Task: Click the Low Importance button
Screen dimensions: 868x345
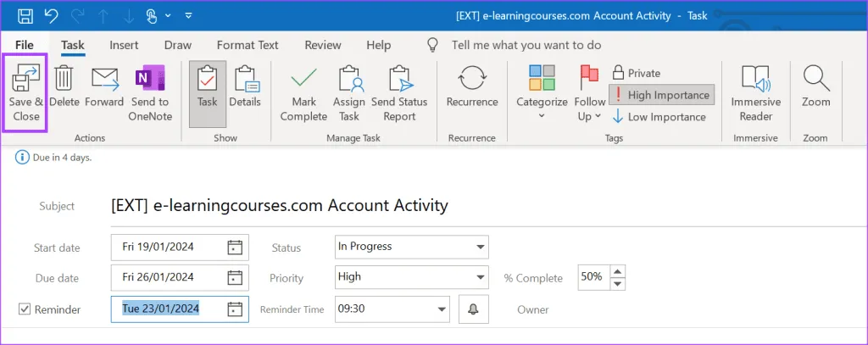Action: [659, 117]
